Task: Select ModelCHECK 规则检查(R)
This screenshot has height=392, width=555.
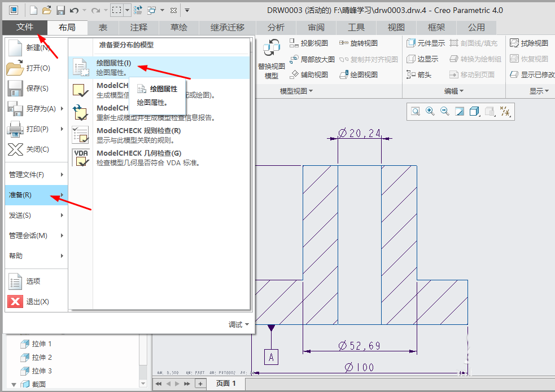Action: 159,135
